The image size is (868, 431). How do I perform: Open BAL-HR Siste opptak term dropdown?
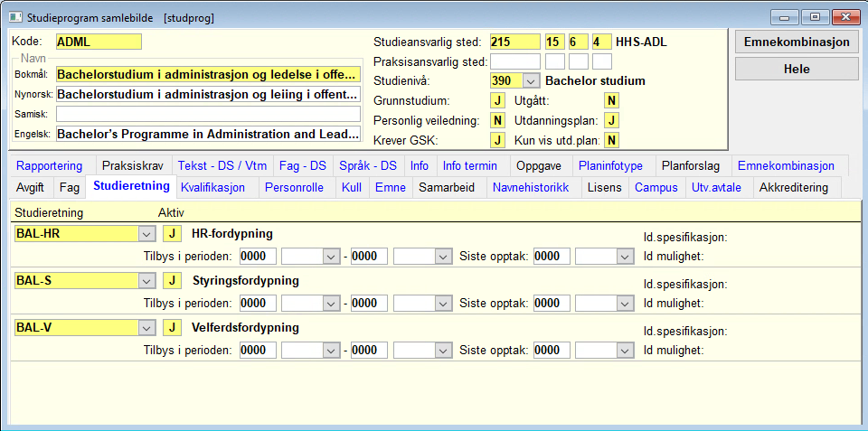[x=625, y=257]
